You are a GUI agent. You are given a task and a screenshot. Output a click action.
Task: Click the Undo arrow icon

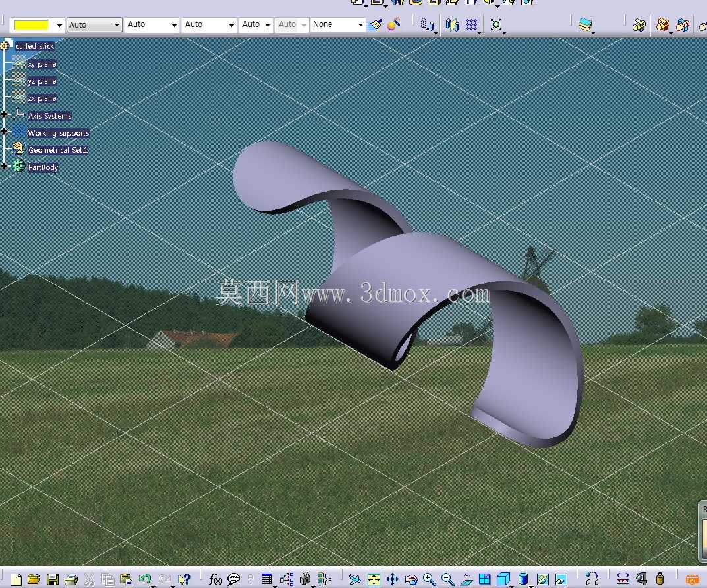coord(145,579)
